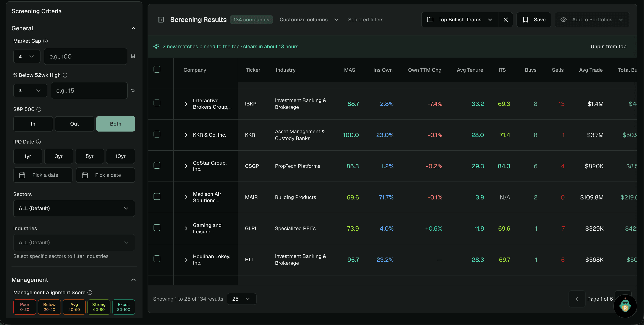Open the Sectors ALL (Default) dropdown
The width and height of the screenshot is (644, 325).
74,208
